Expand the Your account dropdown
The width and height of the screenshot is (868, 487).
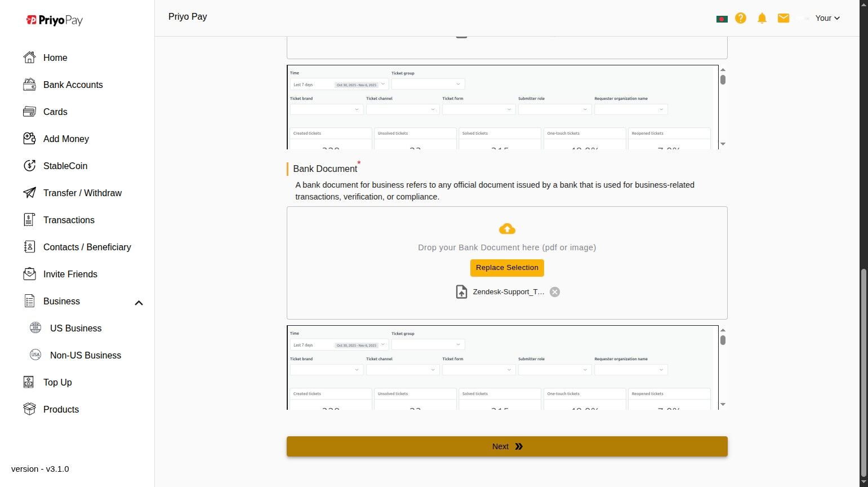[x=827, y=18]
